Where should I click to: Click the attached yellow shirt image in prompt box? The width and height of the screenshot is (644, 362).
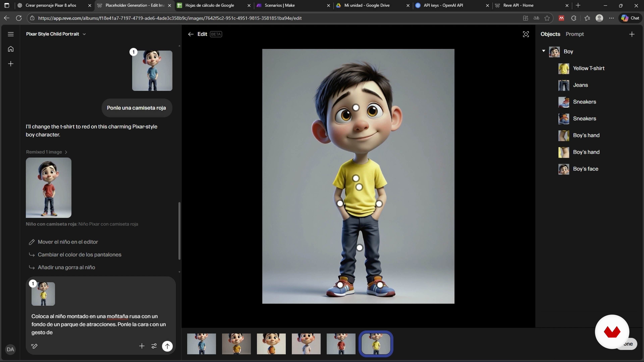(x=43, y=294)
